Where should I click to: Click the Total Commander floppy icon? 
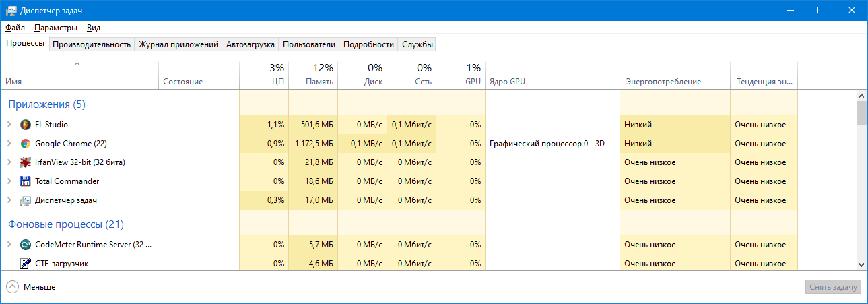(26, 181)
